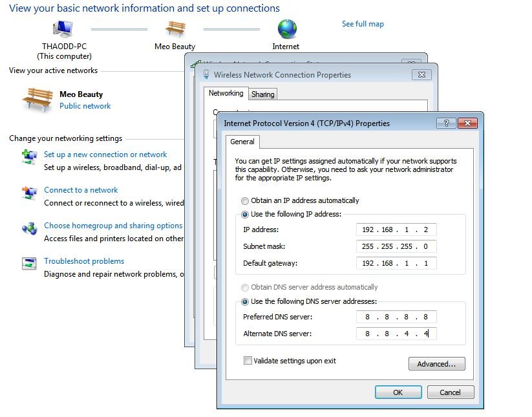Open the See full map link
Viewport: 532px width, 417px height.
click(363, 24)
